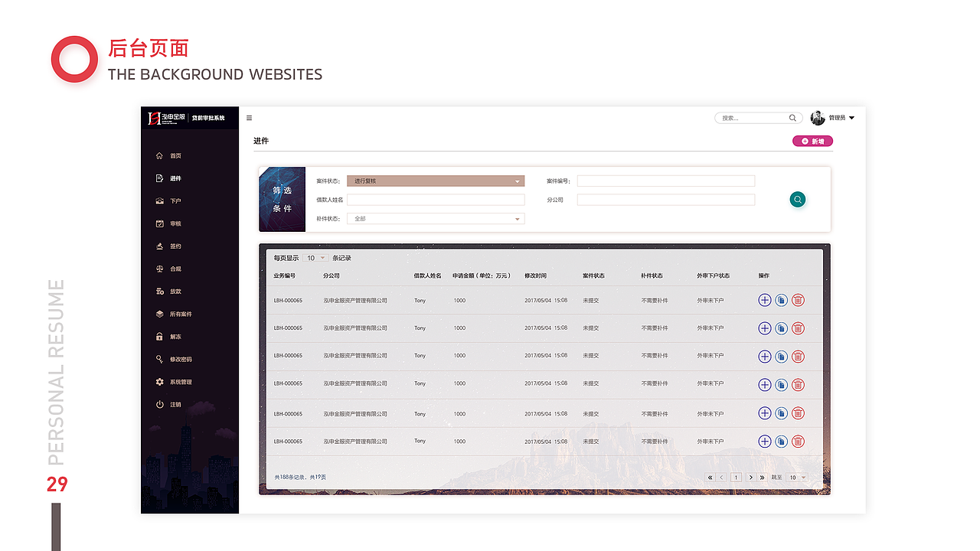Image resolution: width=980 pixels, height=551 pixels.
Task: Click the 申请金额（单位：万元） column header
Action: point(482,275)
